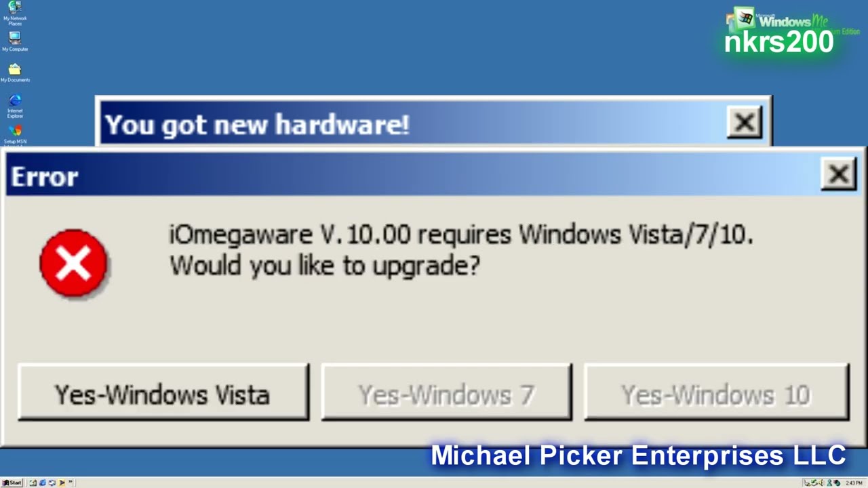Screen dimensions: 868x488
Task: Click Show Desktop in Quick Launch
Action: point(33,483)
